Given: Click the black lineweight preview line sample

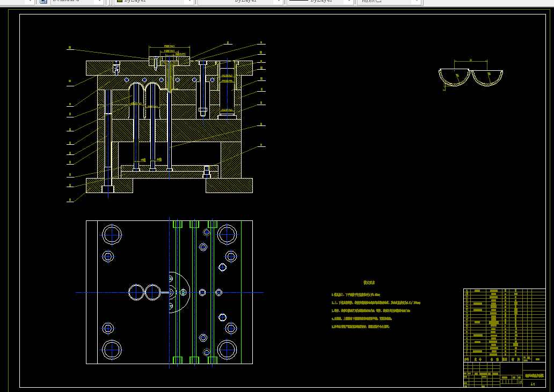Looking at the screenshot, I should point(298,1).
